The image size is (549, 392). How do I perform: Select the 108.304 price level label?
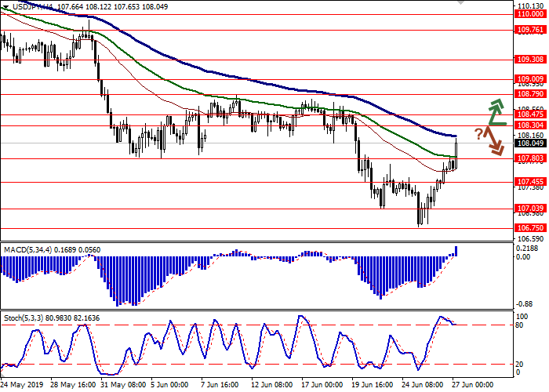[x=530, y=125]
